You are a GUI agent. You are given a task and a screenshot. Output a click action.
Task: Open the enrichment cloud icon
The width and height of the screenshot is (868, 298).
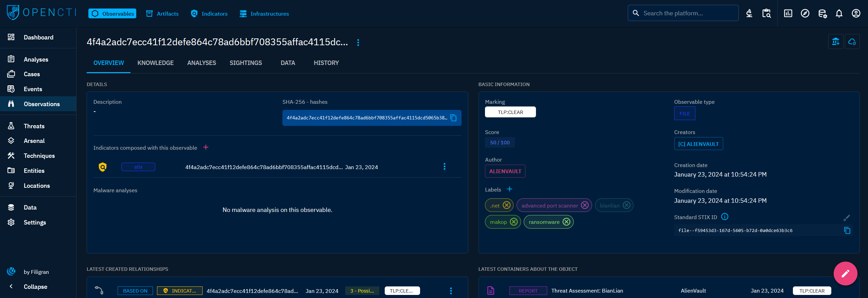click(852, 42)
